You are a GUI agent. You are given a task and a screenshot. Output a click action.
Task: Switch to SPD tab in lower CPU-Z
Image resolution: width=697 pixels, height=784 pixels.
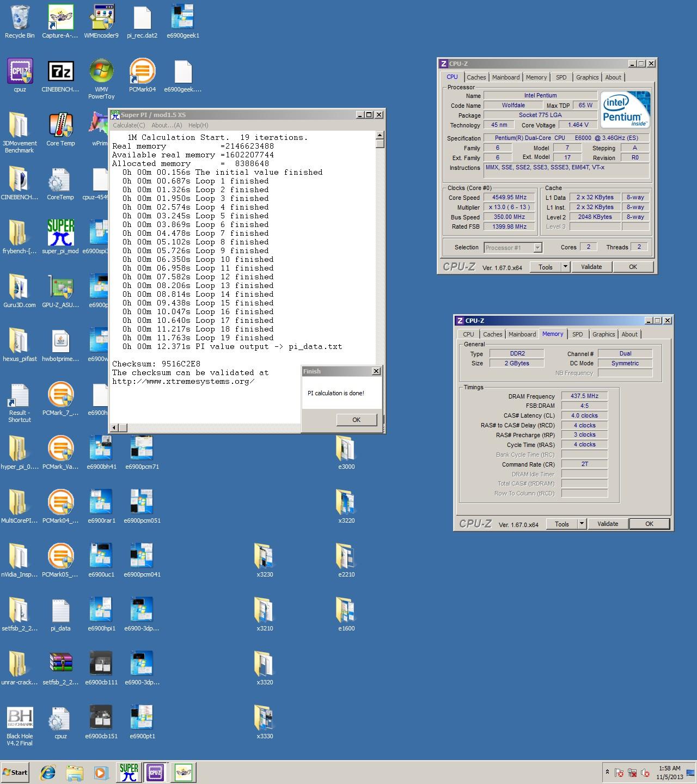[578, 334]
